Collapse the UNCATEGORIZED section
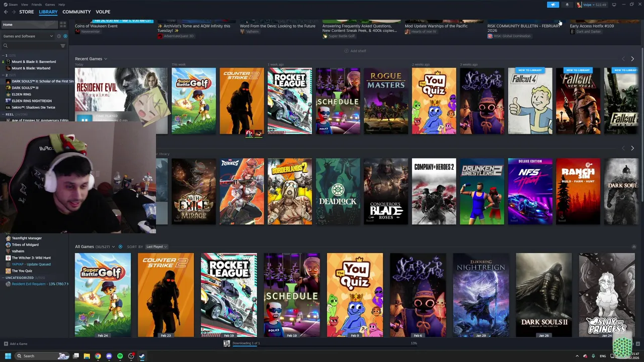This screenshot has height=362, width=644. [x=4, y=278]
